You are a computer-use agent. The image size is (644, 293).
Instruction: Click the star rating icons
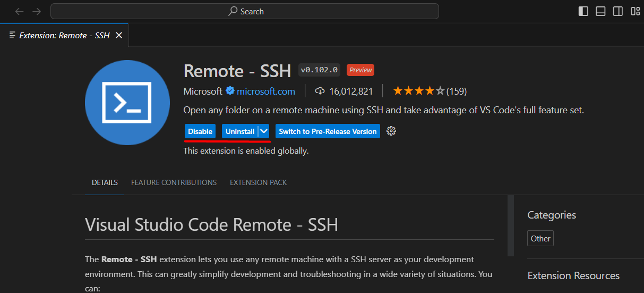point(418,91)
